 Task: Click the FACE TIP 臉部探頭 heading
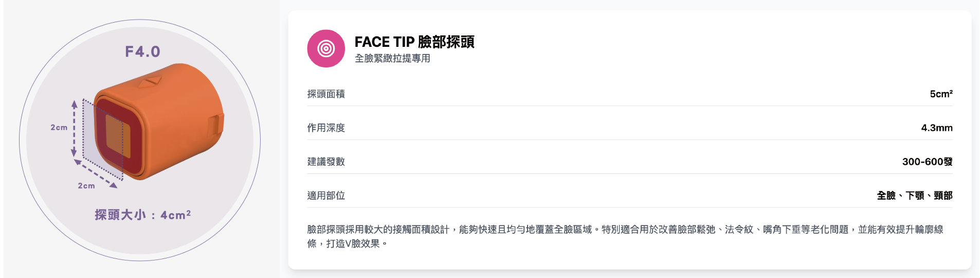click(x=414, y=42)
